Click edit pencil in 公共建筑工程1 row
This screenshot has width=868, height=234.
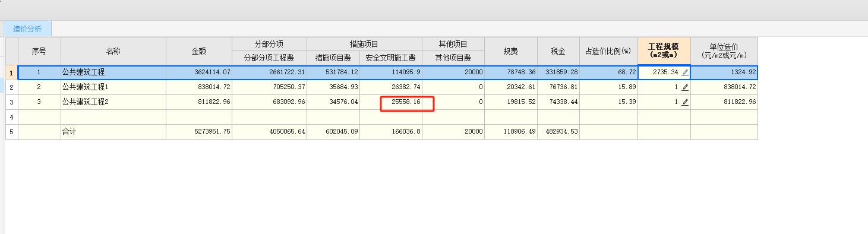coord(684,87)
